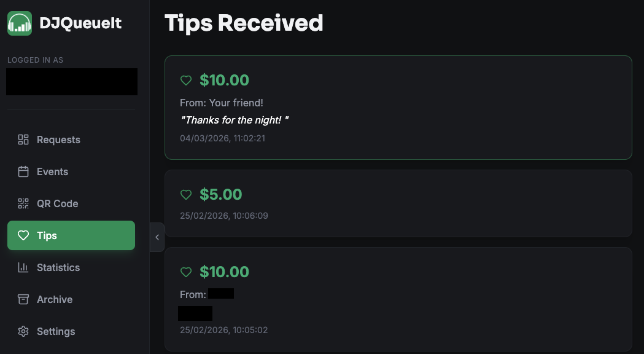Select the $5.00 tip card
This screenshot has width=644, height=354.
pos(398,203)
